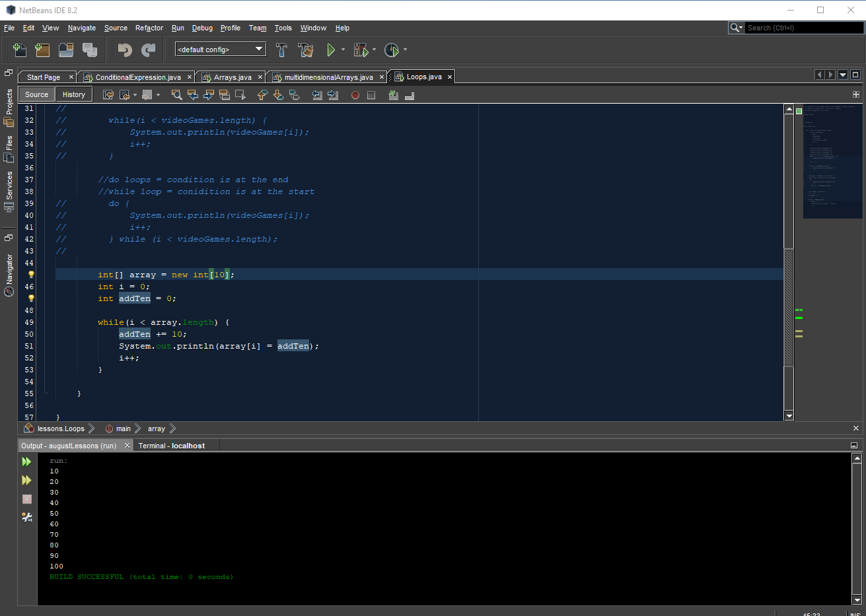Switch editor to History view

pyautogui.click(x=74, y=94)
